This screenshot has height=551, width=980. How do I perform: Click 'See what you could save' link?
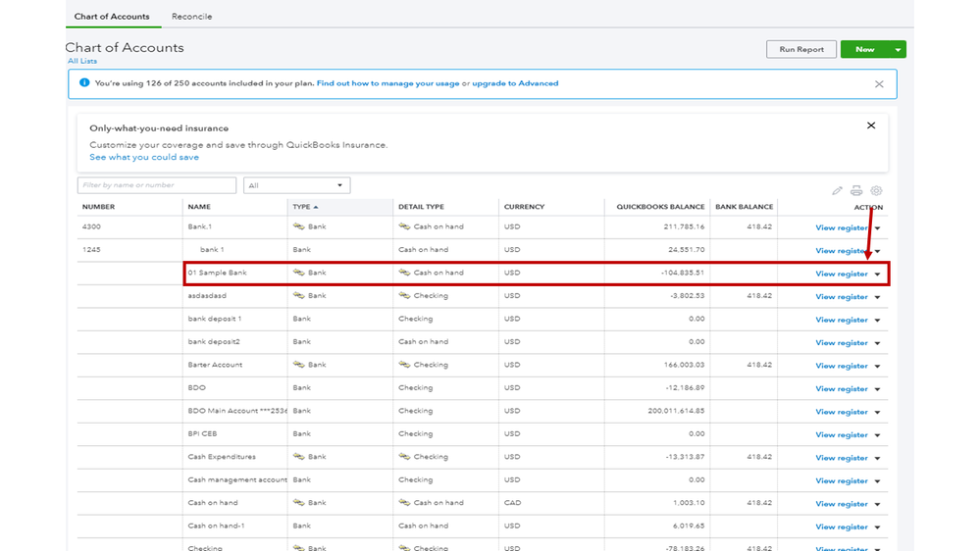pyautogui.click(x=144, y=157)
